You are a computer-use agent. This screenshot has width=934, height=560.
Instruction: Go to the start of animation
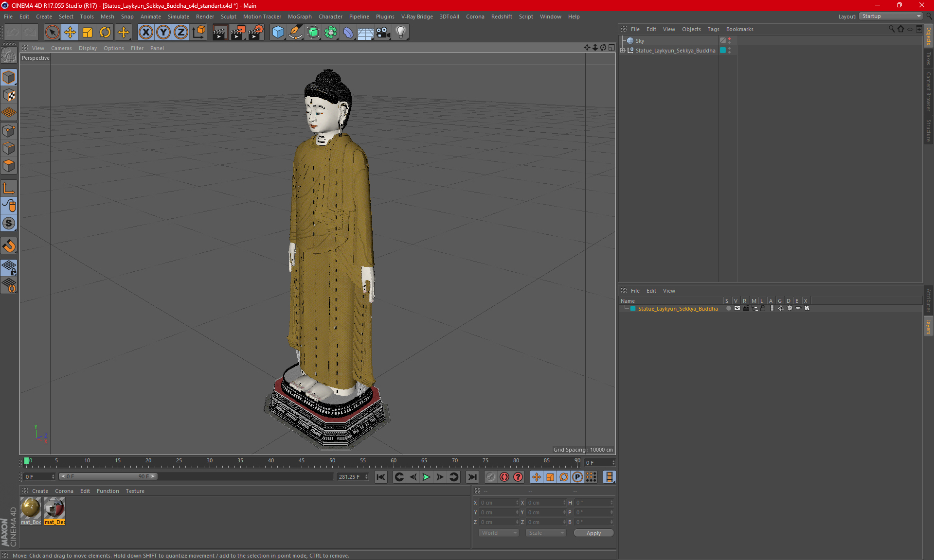coord(381,477)
